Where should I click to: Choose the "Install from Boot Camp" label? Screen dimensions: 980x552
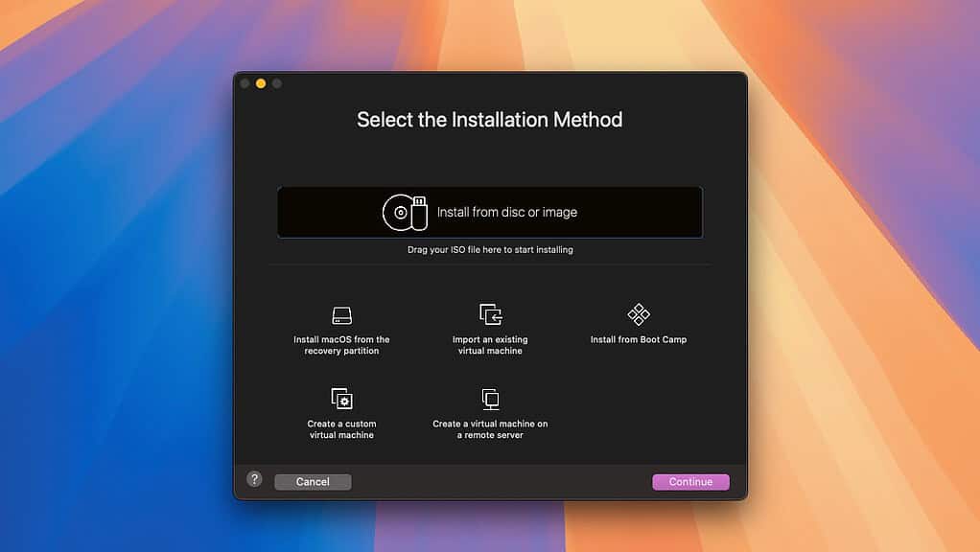tap(639, 339)
